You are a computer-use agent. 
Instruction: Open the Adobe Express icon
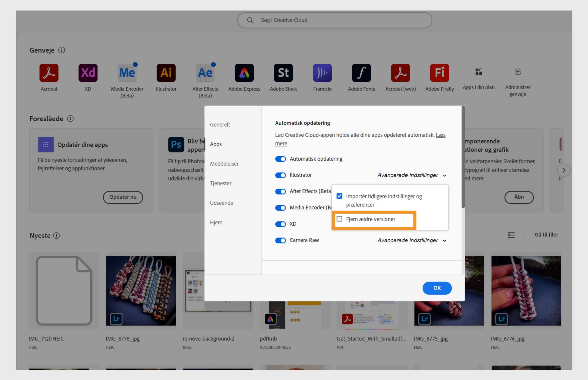pos(244,73)
